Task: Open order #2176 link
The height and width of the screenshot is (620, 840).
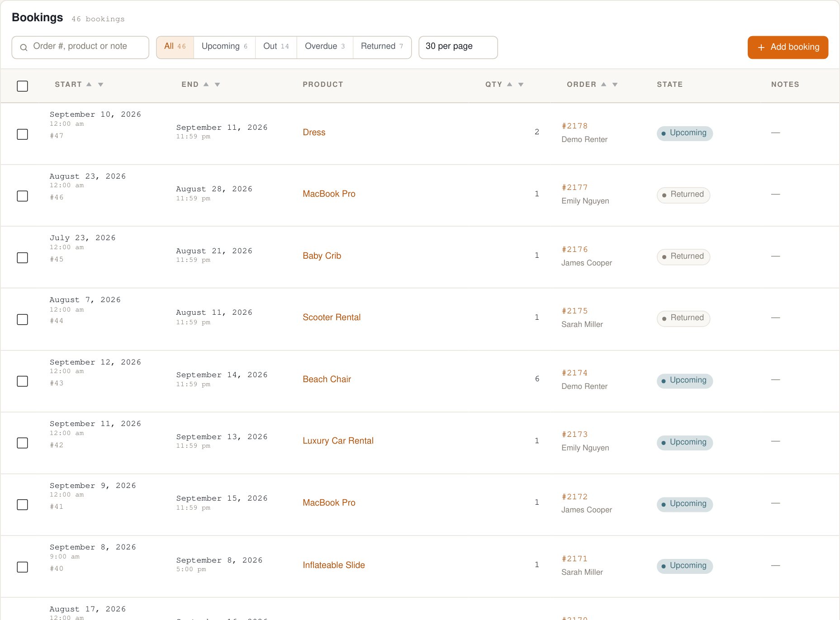Action: click(574, 250)
